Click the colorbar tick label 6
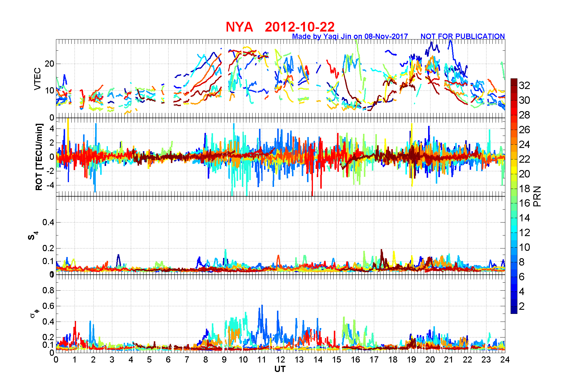The height and width of the screenshot is (392, 561). point(522,277)
